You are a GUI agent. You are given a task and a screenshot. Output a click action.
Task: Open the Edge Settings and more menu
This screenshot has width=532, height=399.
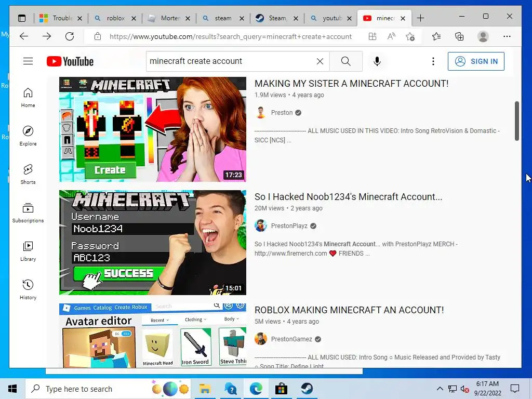click(x=507, y=36)
